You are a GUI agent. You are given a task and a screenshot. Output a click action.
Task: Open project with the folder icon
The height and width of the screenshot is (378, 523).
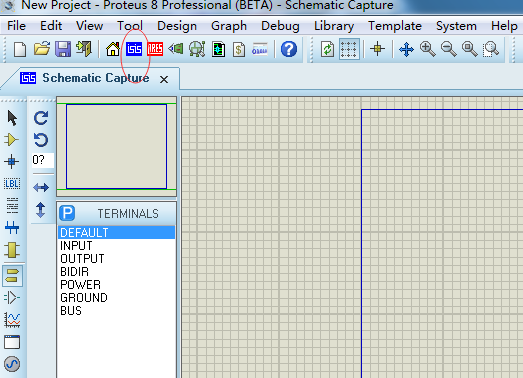click(42, 49)
